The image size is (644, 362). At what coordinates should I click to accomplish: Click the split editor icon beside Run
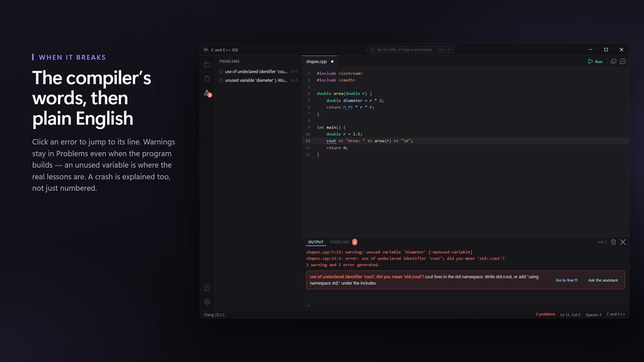coord(613,61)
